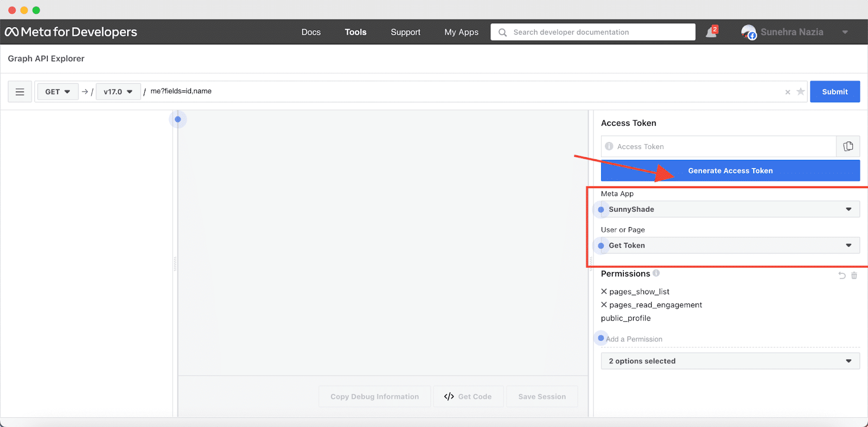Open the Docs menu
Image resolution: width=868 pixels, height=427 pixels.
point(311,32)
